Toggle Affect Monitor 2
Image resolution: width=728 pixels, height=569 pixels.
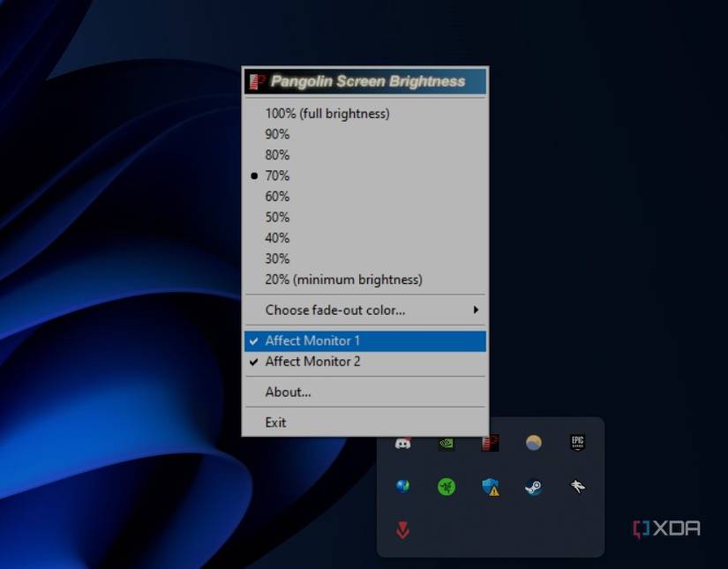pyautogui.click(x=365, y=362)
